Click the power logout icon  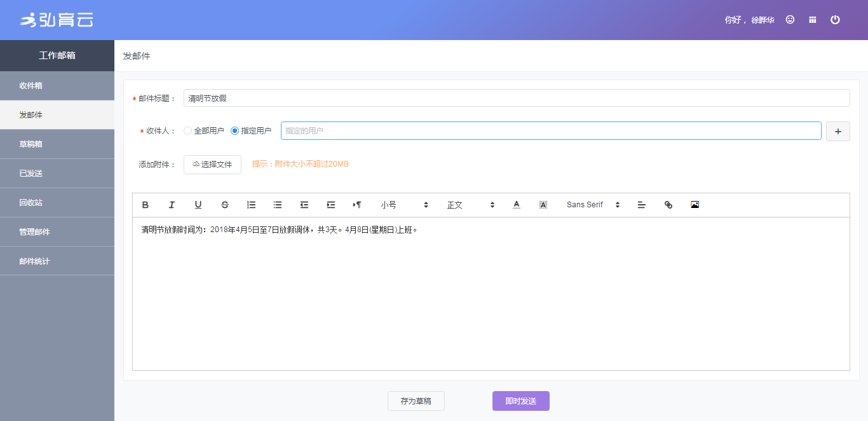(835, 20)
